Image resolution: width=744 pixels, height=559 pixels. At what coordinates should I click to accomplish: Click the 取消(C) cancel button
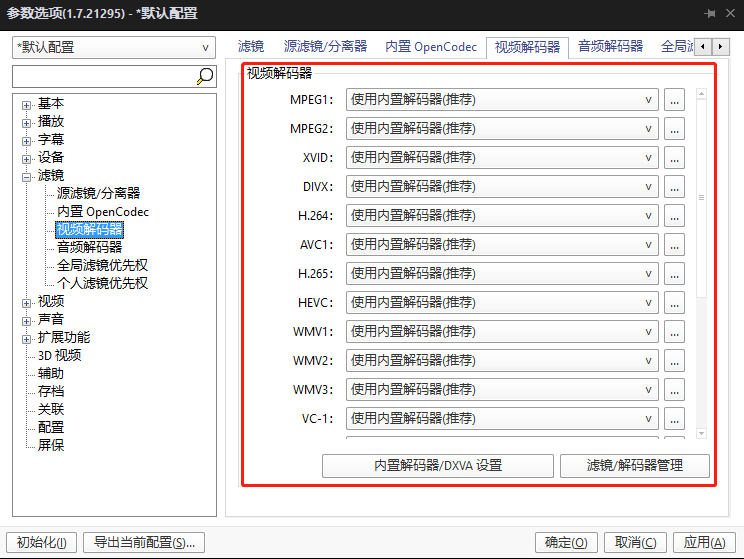tap(635, 542)
